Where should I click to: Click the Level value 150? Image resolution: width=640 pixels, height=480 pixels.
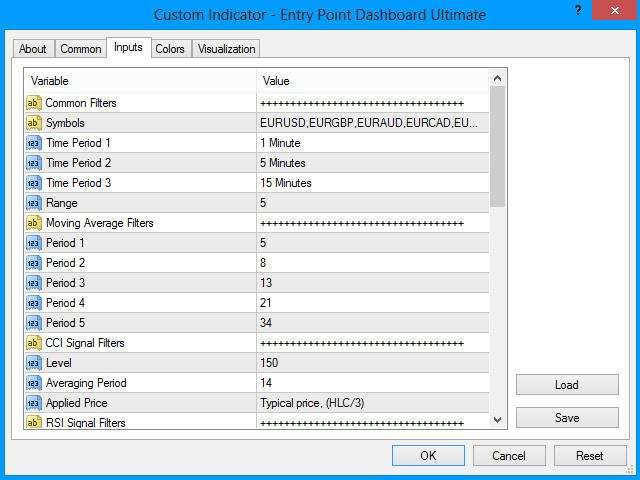click(x=269, y=363)
